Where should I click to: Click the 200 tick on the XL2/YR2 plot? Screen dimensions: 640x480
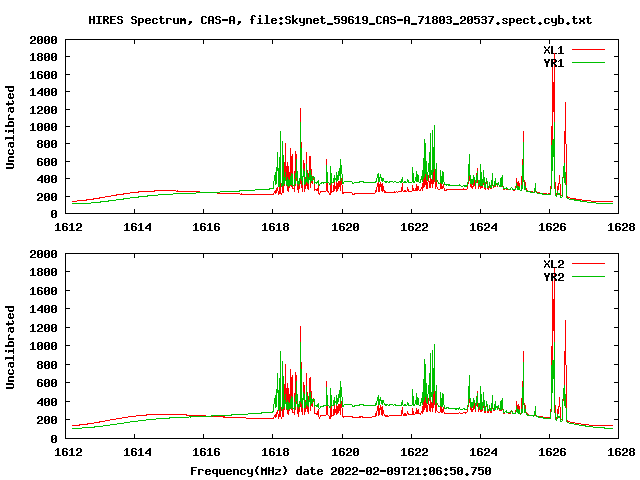pyautogui.click(x=47, y=420)
